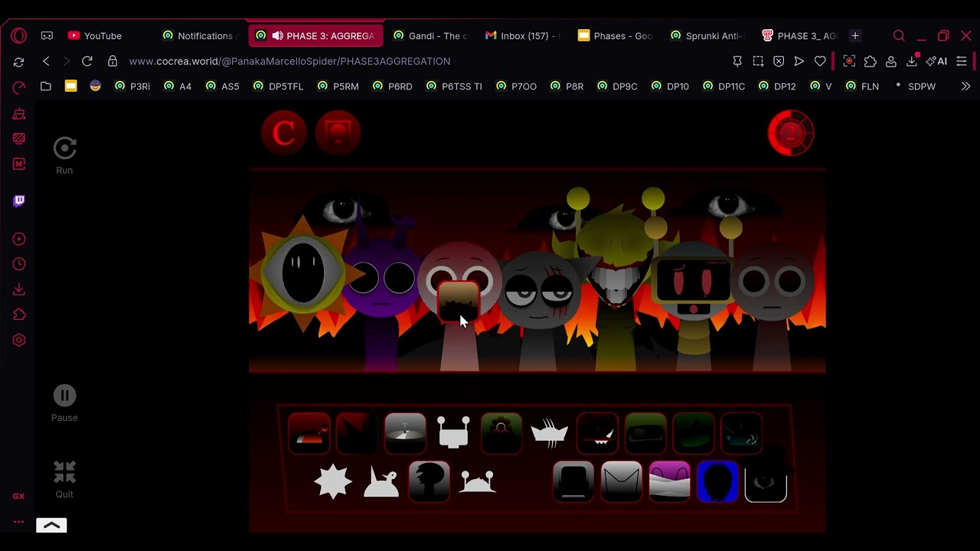Open the Gandi tab
The image size is (980, 551).
[431, 36]
